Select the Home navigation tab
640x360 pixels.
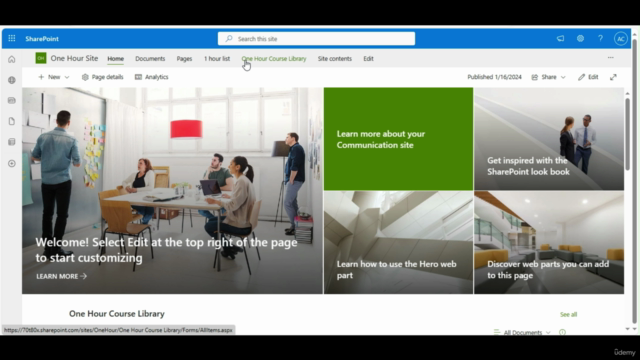pyautogui.click(x=116, y=59)
